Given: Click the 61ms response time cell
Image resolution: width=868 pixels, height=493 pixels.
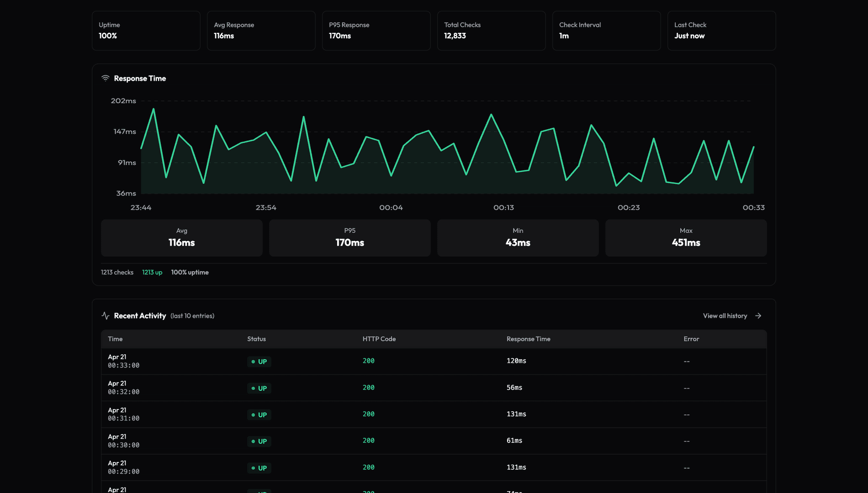Looking at the screenshot, I should coord(514,441).
